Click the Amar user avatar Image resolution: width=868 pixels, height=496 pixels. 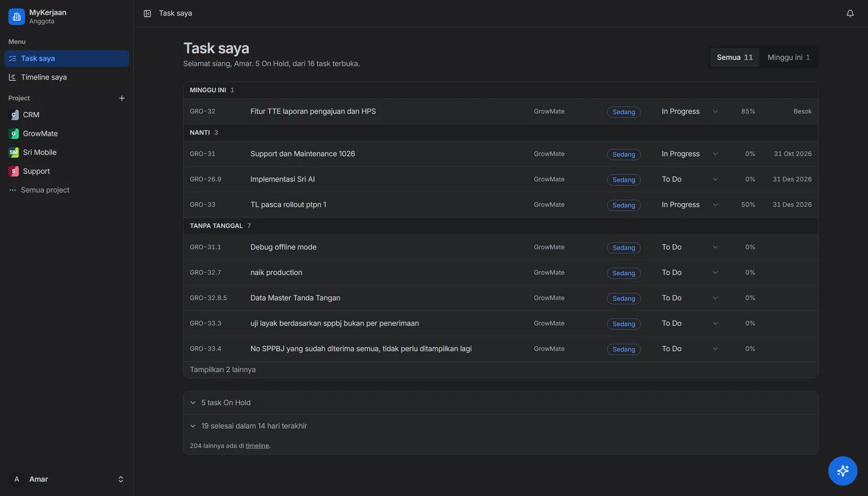(x=17, y=479)
